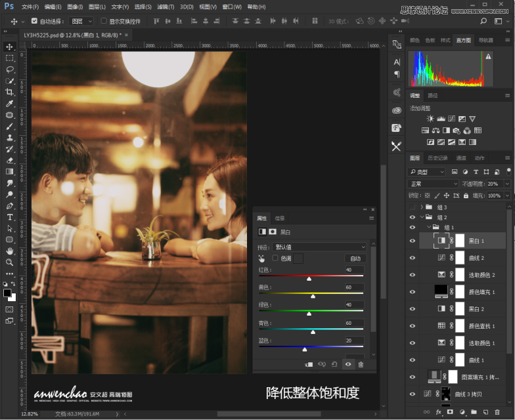Viewport: 515px width, 420px height.
Task: Select the Brush tool
Action: tap(9, 126)
